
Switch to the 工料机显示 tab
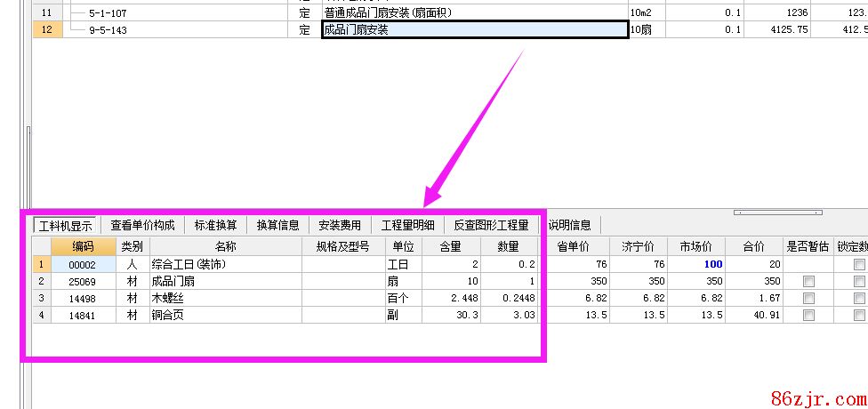point(64,225)
